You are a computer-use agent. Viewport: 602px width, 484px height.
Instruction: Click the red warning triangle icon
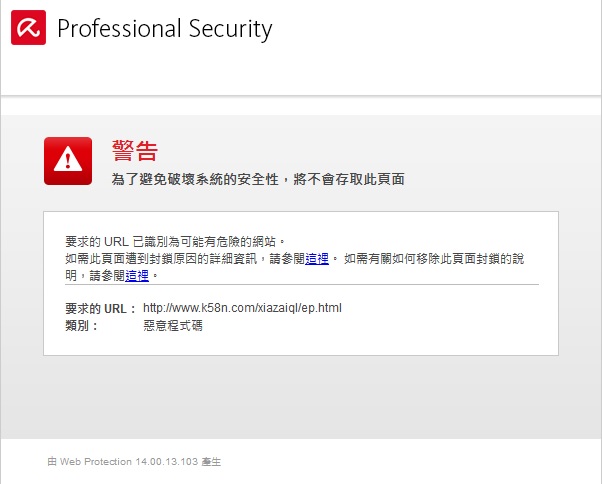coord(68,161)
